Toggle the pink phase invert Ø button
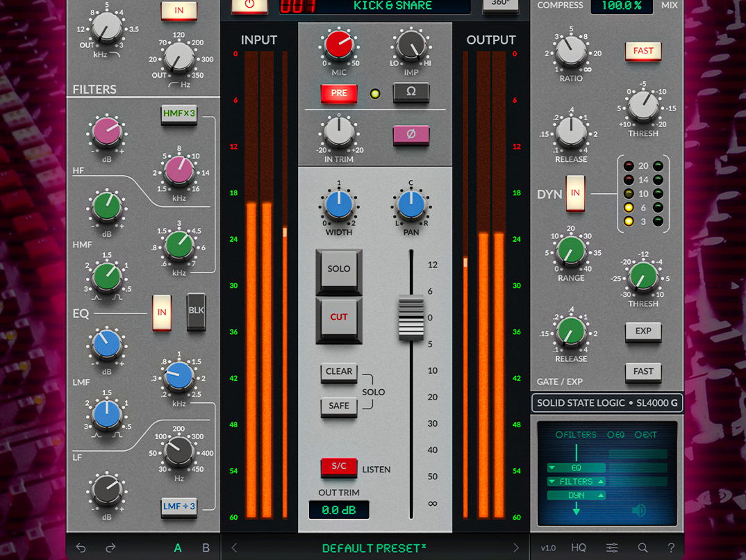 [x=411, y=135]
